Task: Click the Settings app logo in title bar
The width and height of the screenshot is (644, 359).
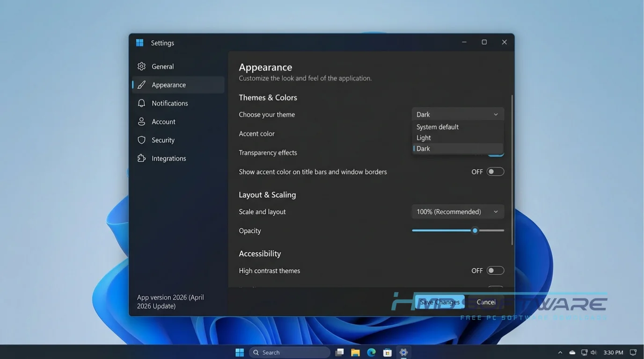Action: 139,43
